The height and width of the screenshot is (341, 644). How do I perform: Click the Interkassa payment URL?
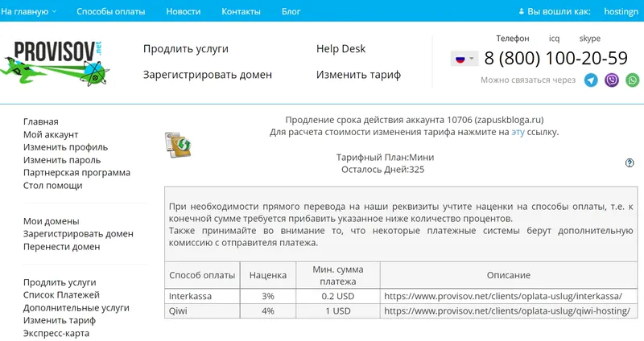(503, 296)
